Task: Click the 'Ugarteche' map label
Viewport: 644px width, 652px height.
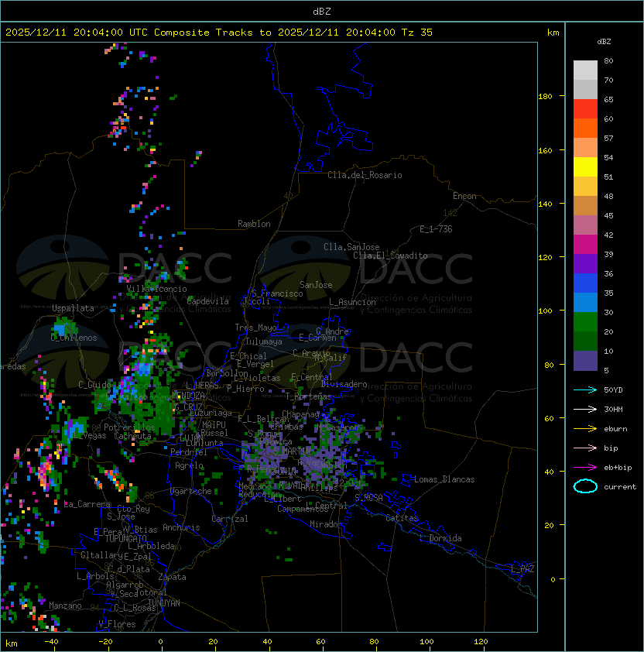Action: click(191, 491)
